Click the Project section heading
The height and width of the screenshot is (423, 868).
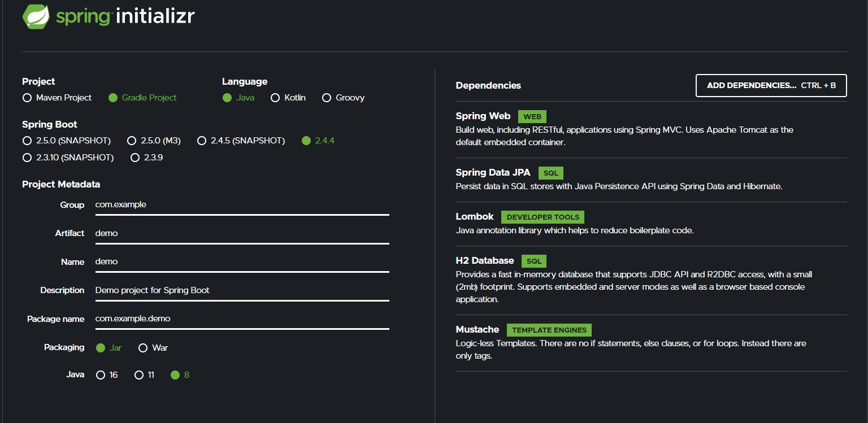click(38, 82)
